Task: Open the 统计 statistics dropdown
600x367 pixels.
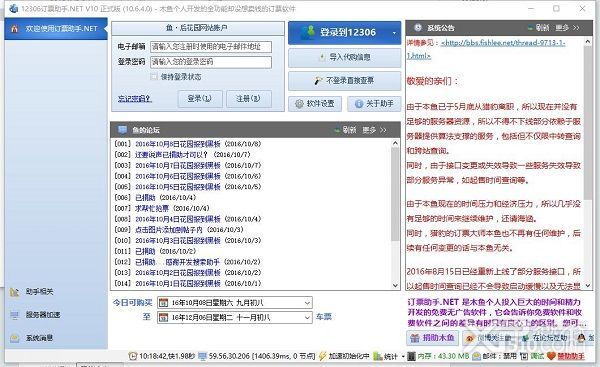Action: (x=388, y=356)
